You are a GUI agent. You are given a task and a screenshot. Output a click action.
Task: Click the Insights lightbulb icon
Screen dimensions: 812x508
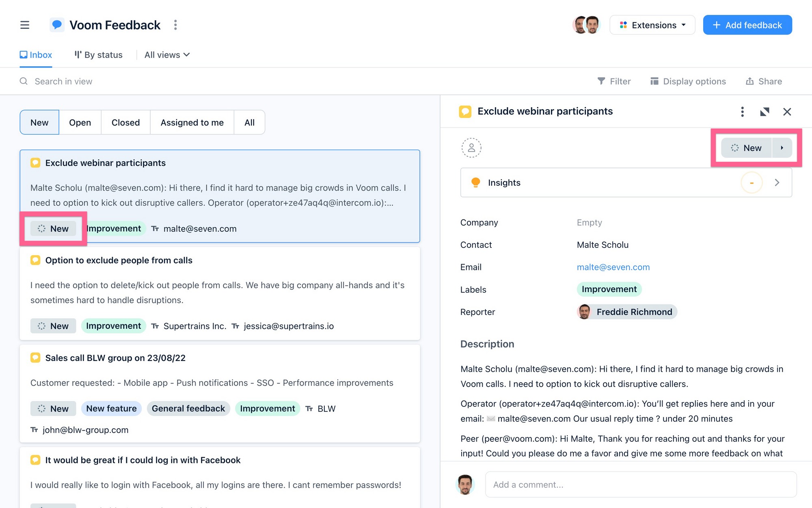click(475, 182)
